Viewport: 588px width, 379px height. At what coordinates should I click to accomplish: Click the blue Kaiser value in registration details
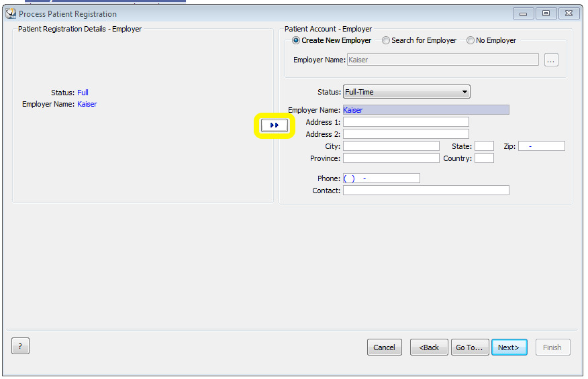click(x=87, y=104)
